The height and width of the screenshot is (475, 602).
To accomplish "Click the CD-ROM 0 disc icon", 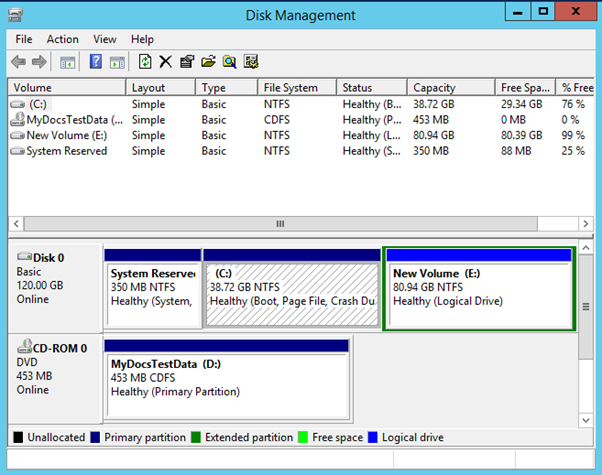I will click(x=24, y=346).
